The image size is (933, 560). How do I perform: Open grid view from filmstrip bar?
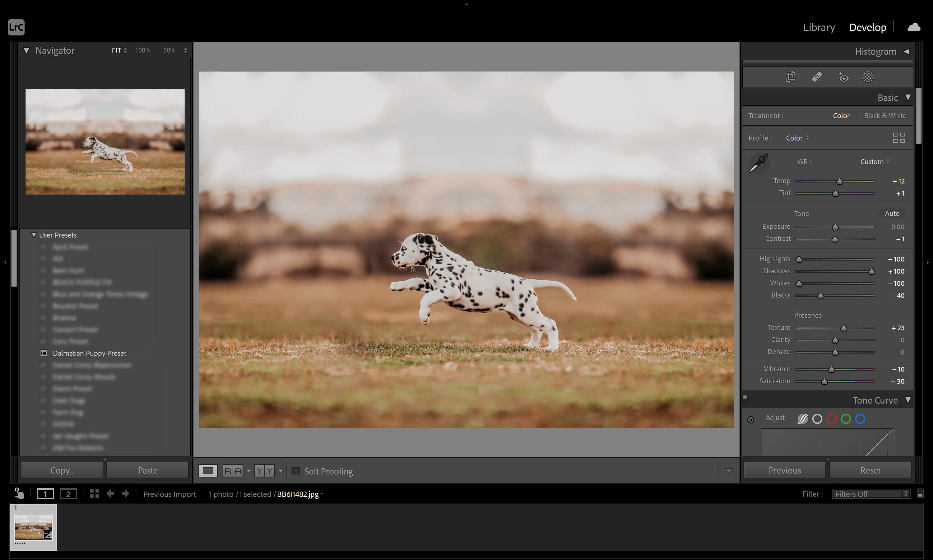click(94, 493)
